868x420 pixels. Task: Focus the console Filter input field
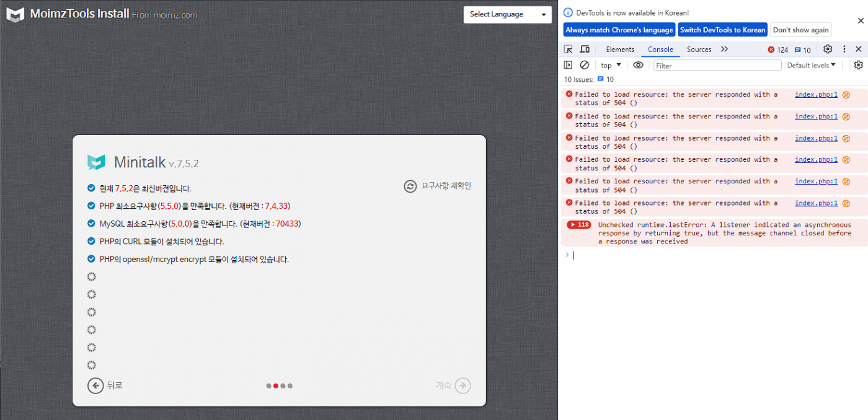point(717,65)
